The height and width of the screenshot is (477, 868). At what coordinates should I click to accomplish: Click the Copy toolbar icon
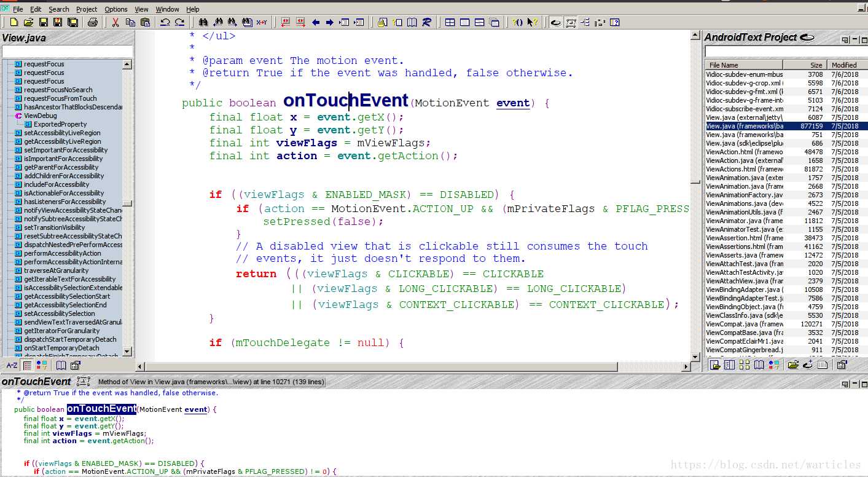click(130, 22)
